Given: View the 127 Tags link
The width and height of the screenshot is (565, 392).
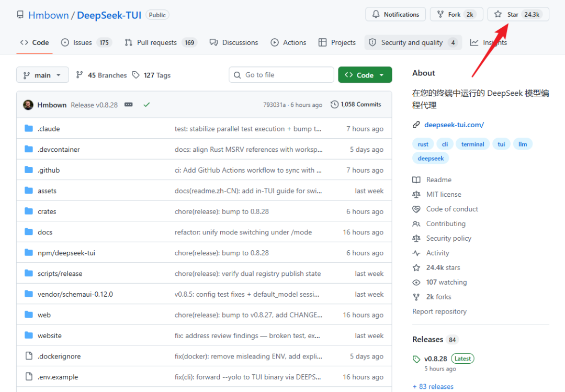Looking at the screenshot, I should tap(151, 75).
